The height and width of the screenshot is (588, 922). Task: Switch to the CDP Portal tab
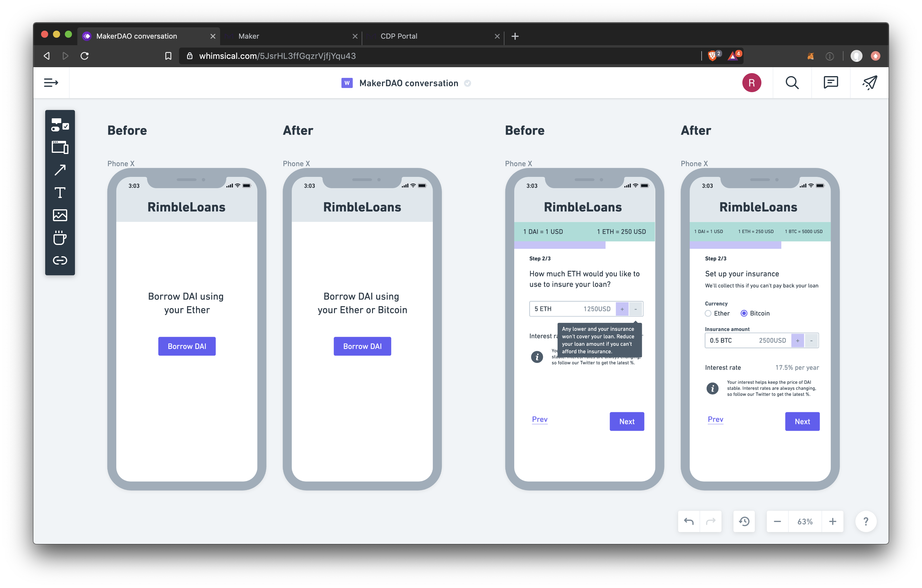pos(433,36)
